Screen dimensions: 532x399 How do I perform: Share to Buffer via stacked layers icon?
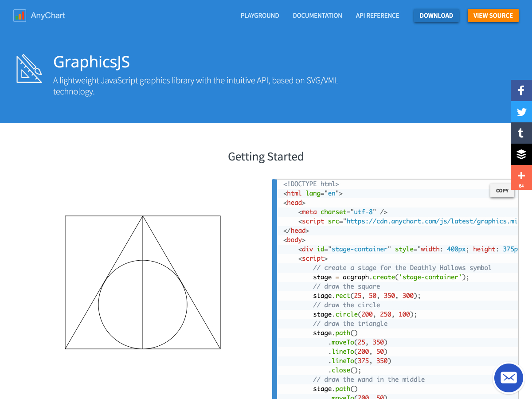point(521,154)
